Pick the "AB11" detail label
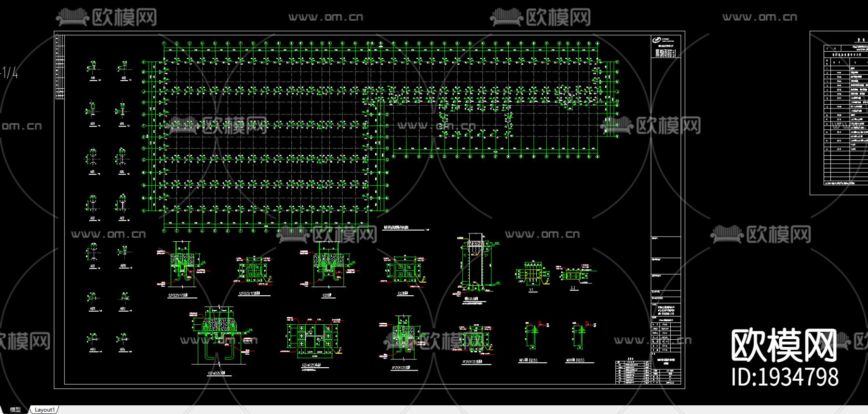This screenshot has width=868, height=414. (x=93, y=308)
